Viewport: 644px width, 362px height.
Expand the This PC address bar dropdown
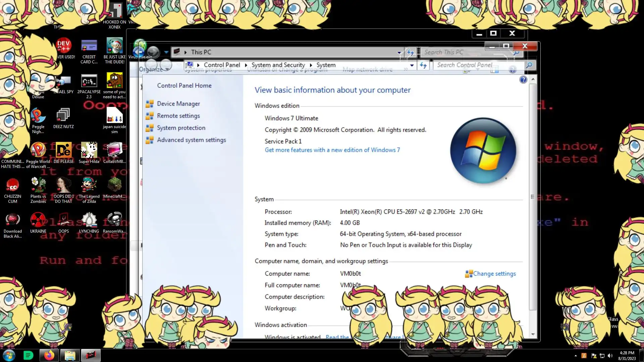(399, 53)
